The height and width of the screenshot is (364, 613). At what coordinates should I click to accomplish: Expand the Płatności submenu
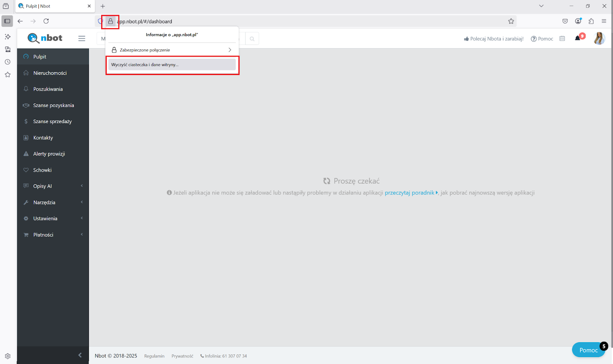pos(53,235)
